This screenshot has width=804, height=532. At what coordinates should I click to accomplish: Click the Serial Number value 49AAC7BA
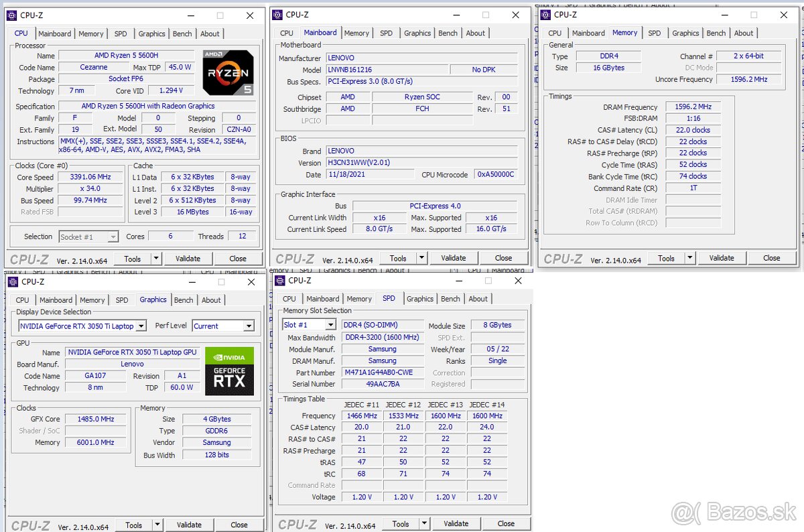(383, 384)
